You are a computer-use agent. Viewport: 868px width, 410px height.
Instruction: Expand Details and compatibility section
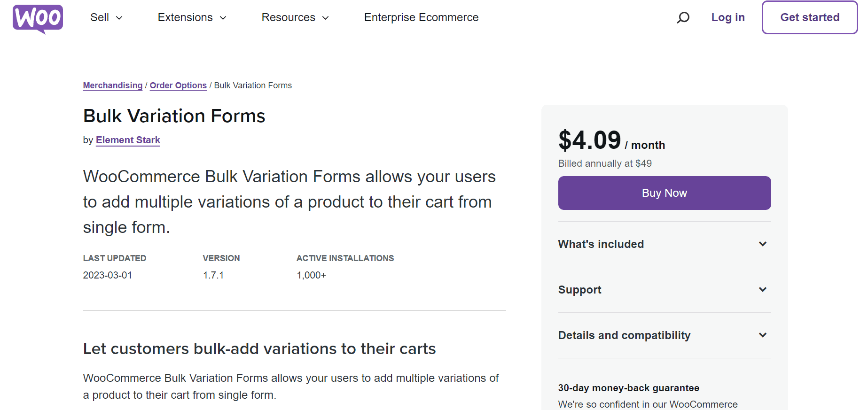(664, 335)
